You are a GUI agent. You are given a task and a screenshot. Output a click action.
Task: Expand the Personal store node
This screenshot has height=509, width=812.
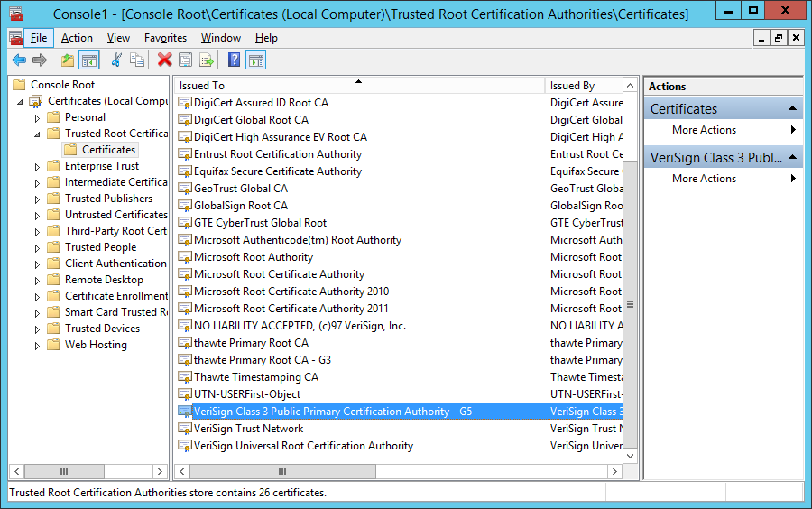(x=37, y=118)
